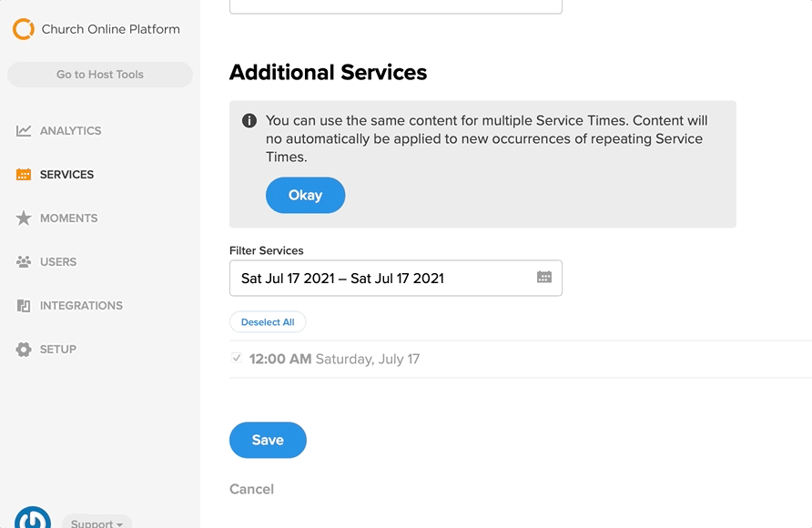Click the Filter Services date range field

click(396, 278)
